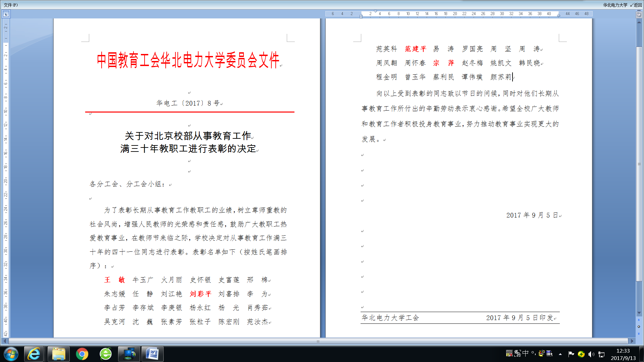Open Google Chrome from the taskbar
Viewport: 644px width, 362px height.
[x=82, y=354]
